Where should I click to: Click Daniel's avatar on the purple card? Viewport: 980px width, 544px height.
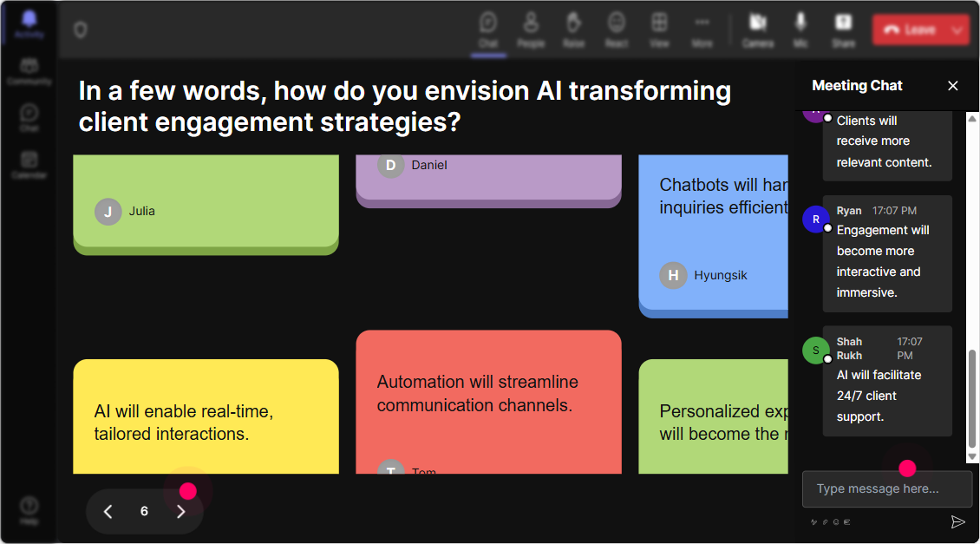(x=390, y=165)
